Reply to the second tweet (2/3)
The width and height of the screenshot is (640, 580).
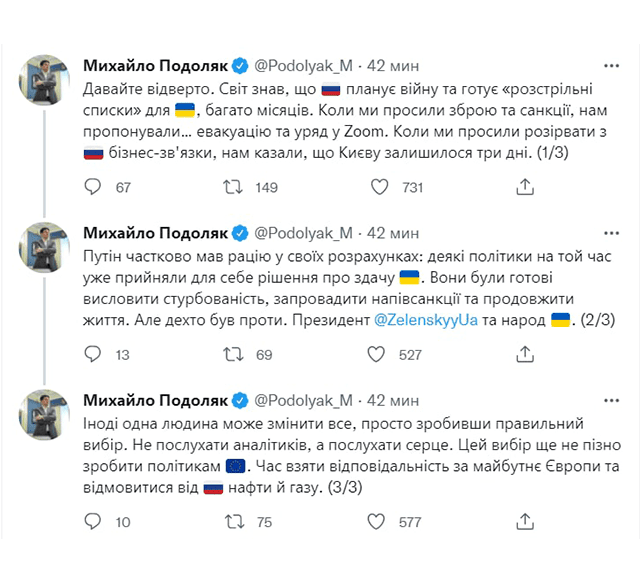[x=91, y=354]
